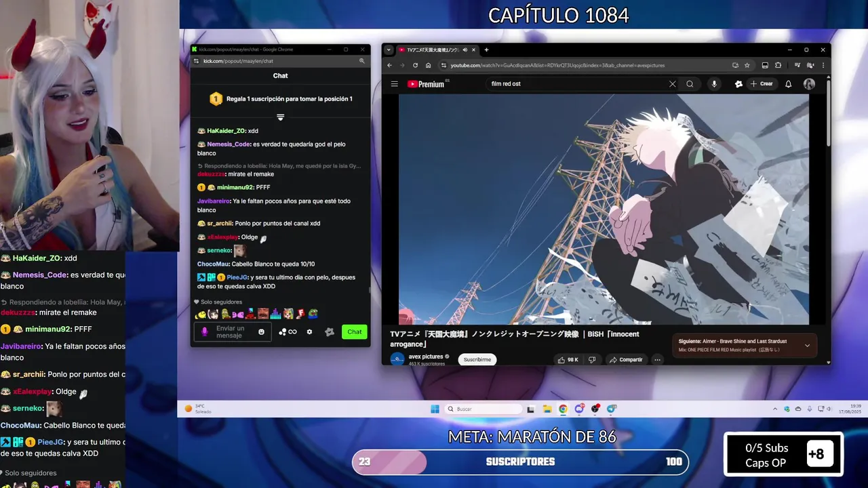Click username Javibareiro in Kick popout chat

(213, 201)
